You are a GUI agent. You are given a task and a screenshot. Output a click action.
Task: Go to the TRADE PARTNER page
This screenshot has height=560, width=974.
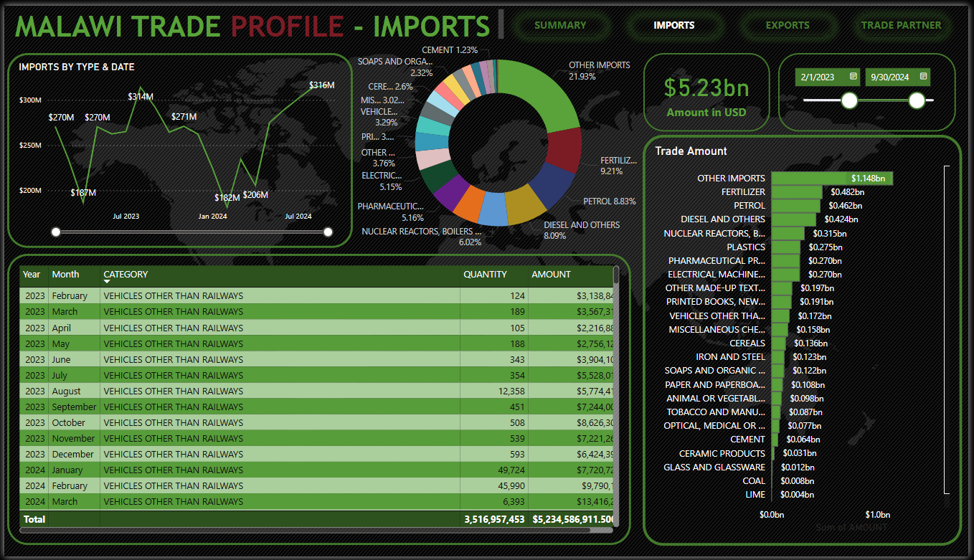(x=901, y=25)
